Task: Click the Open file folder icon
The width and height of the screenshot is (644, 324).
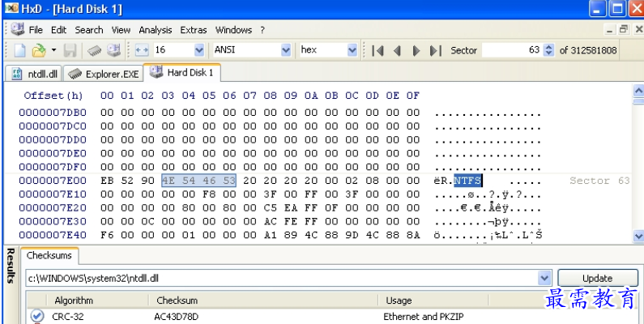Action: tap(39, 50)
